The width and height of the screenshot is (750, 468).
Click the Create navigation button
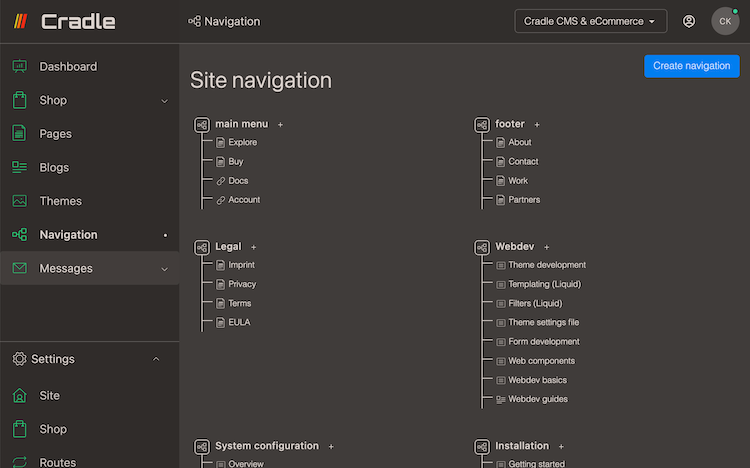click(x=692, y=66)
